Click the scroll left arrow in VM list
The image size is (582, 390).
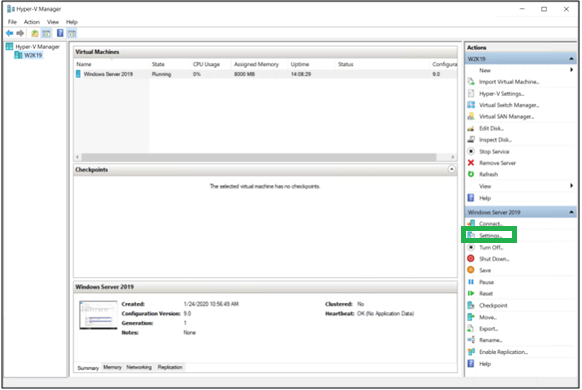point(77,157)
